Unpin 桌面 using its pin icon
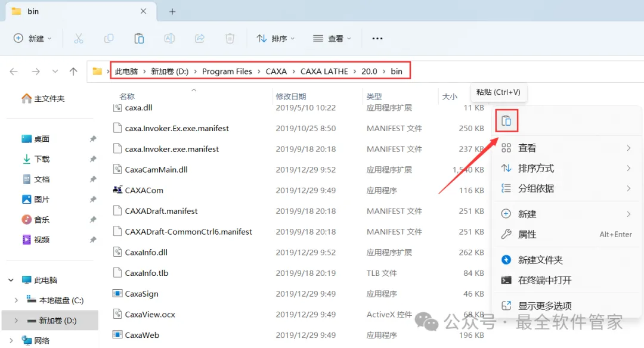Screen dimensions: 644x348 click(93, 139)
